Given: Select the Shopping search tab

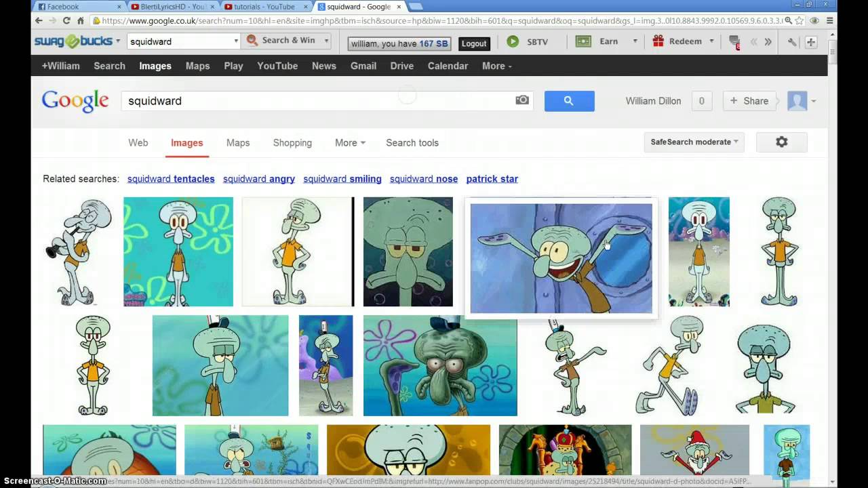Looking at the screenshot, I should pyautogui.click(x=292, y=143).
